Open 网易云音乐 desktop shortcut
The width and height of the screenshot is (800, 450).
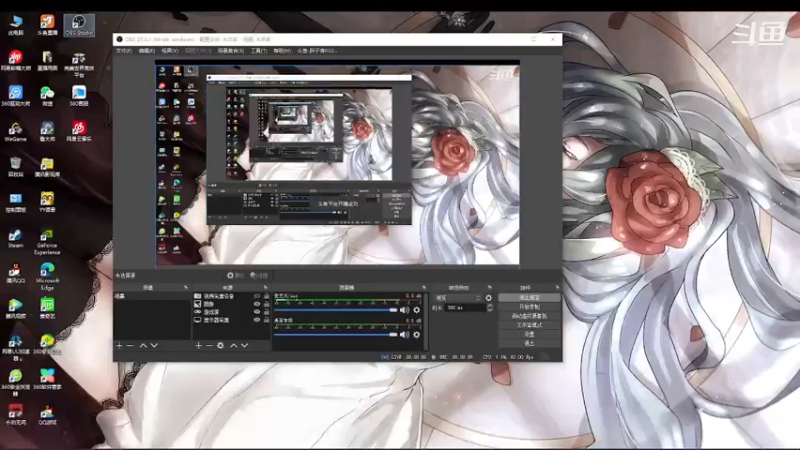pyautogui.click(x=79, y=132)
